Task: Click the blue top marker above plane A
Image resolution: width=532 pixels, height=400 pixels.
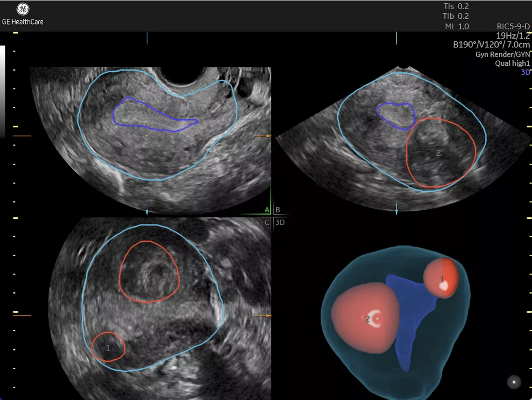Action: coord(147,38)
